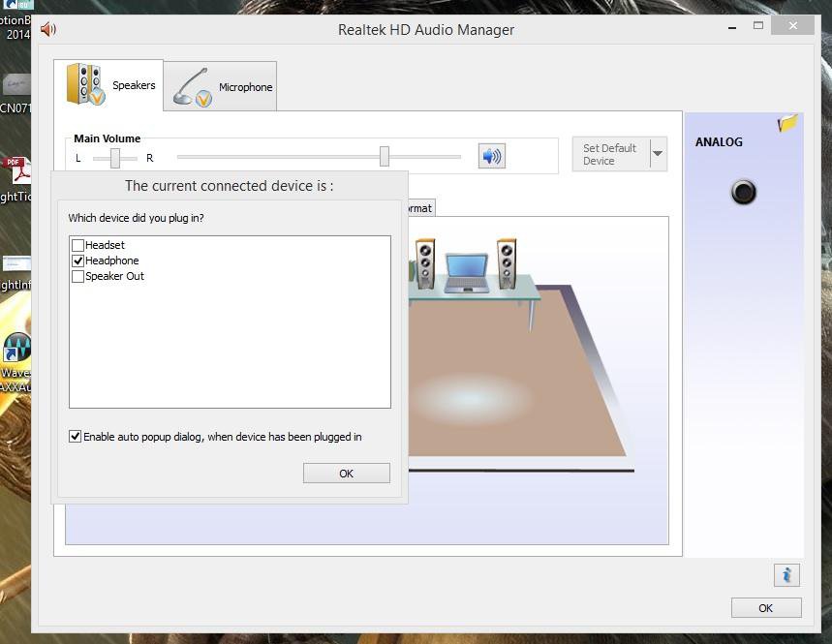Viewport: 832px width, 644px height.
Task: Click the Realtek speaker icon in title bar
Action: (48, 29)
